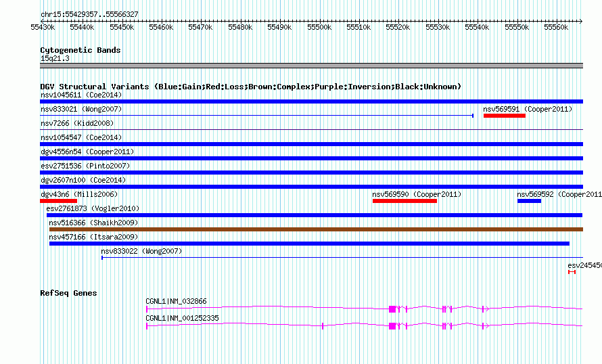Click the 55470k ruler position
Image resolution: width=602 pixels, height=364 pixels.
200,27
